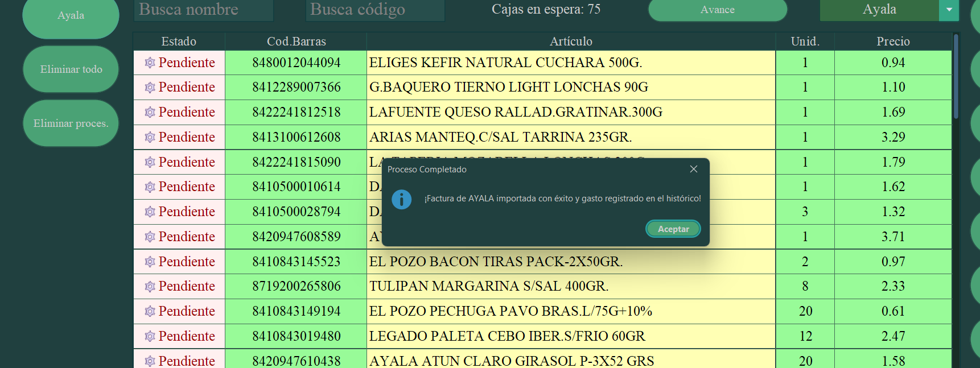Click units cell 3 in 8410500028794 row

pos(805,212)
